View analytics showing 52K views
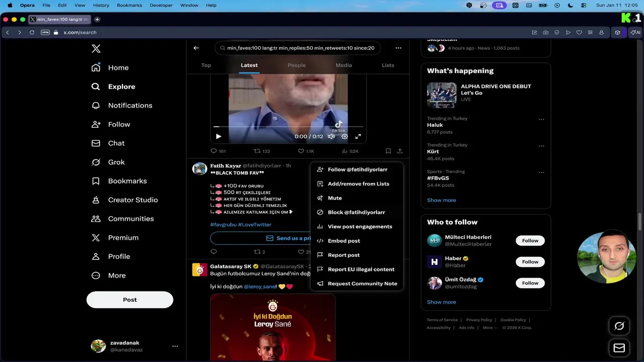 [350, 151]
